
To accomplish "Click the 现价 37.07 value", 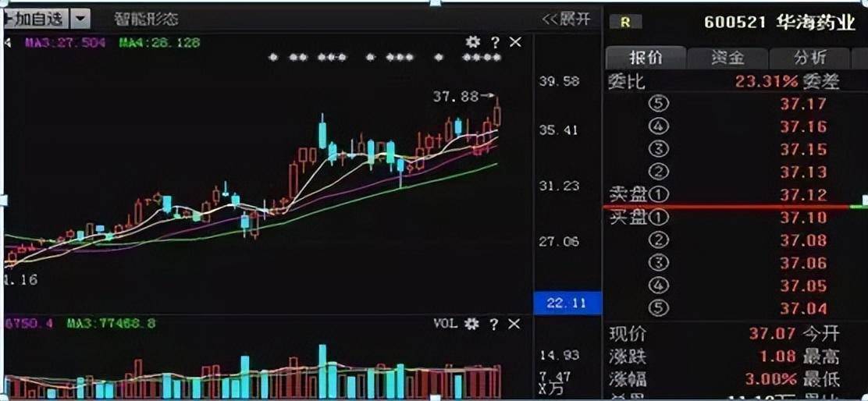I will coord(772,334).
